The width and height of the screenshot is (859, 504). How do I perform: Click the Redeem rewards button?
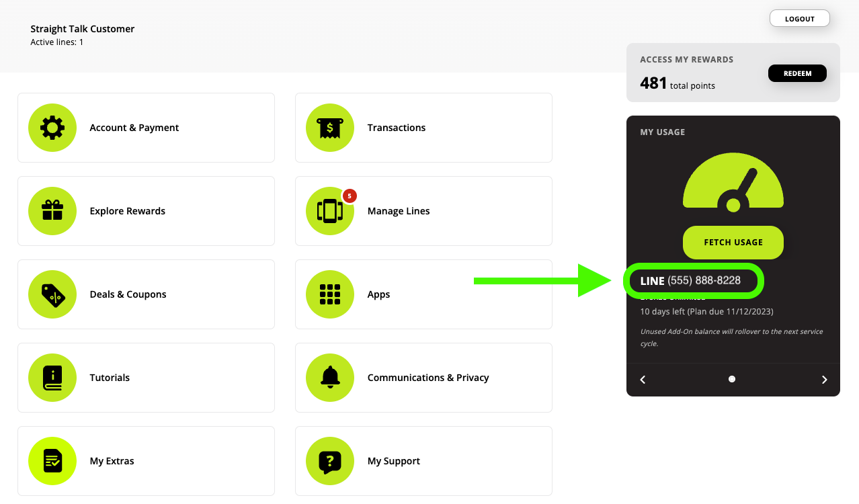pos(797,73)
